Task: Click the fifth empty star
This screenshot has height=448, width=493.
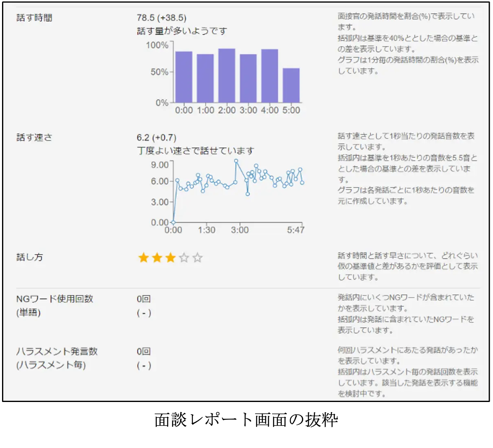Action: [197, 257]
